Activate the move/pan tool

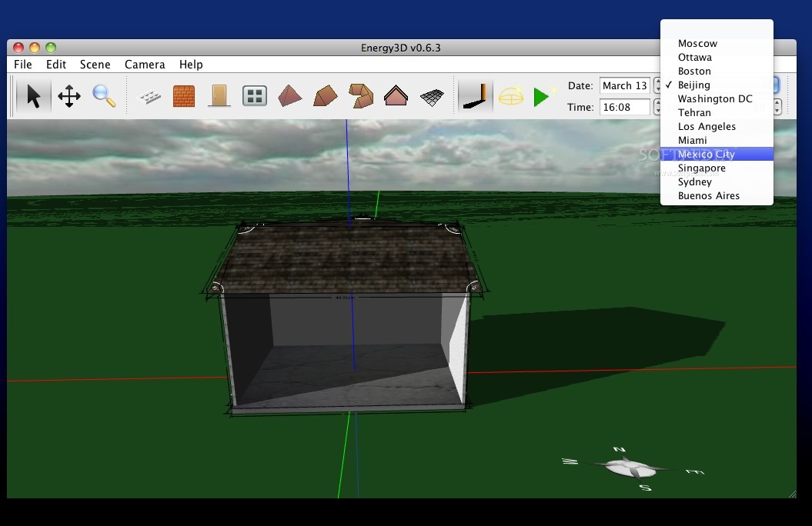click(69, 96)
